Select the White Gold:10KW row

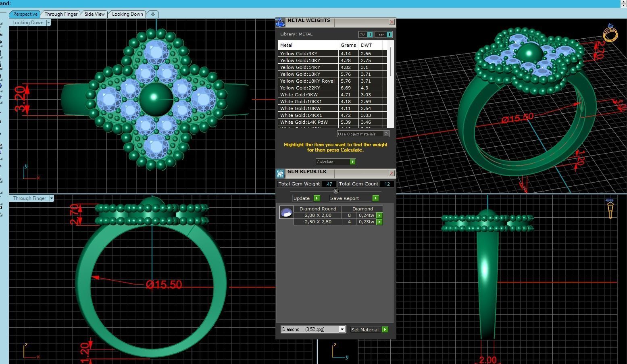(x=332, y=108)
